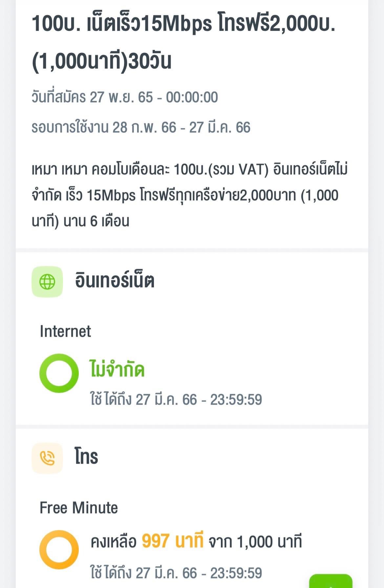Click the รอบการใช้งาน 28 ก.พ. 66 line
Image resolution: width=384 pixels, height=588 pixels.
[141, 127]
